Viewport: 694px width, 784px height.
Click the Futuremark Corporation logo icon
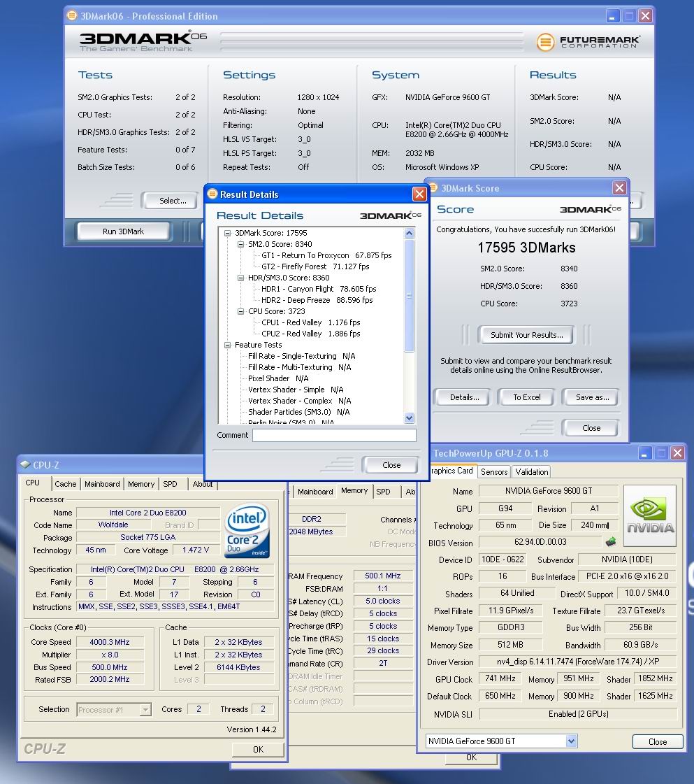pyautogui.click(x=545, y=42)
